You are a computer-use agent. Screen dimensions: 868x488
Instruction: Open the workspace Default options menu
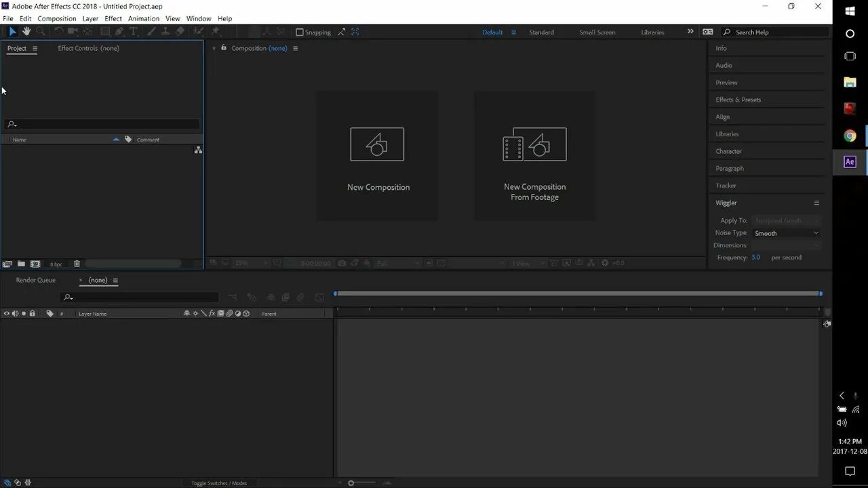(x=513, y=32)
